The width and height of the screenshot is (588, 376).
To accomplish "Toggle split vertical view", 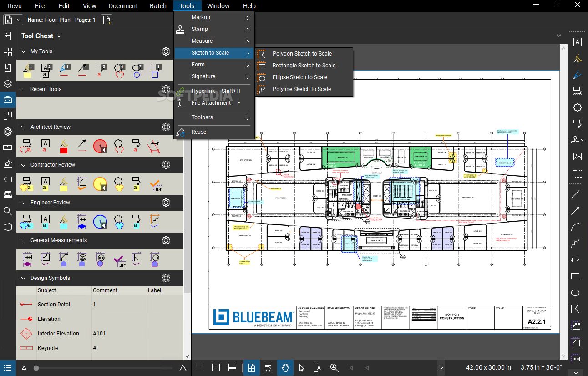I will tap(216, 368).
